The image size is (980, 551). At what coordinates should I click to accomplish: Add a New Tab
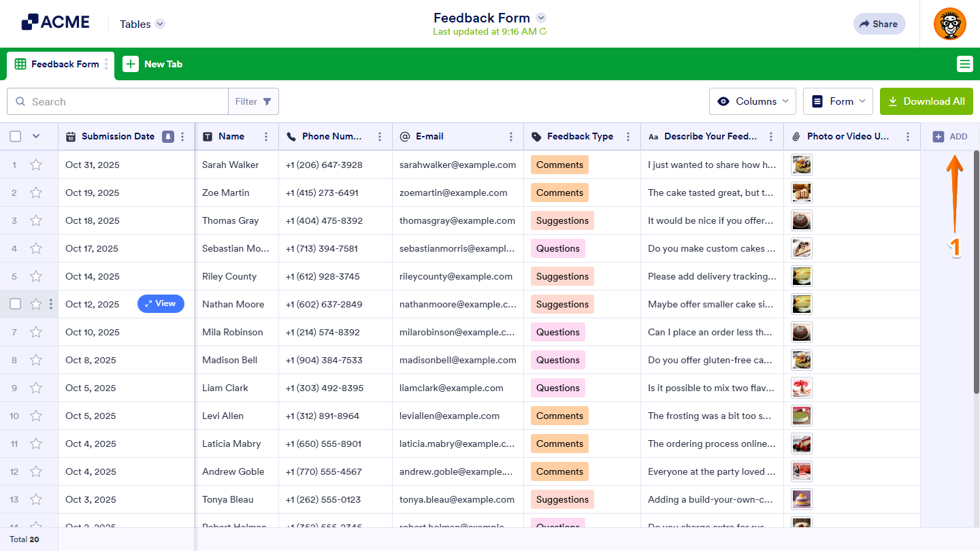click(152, 64)
